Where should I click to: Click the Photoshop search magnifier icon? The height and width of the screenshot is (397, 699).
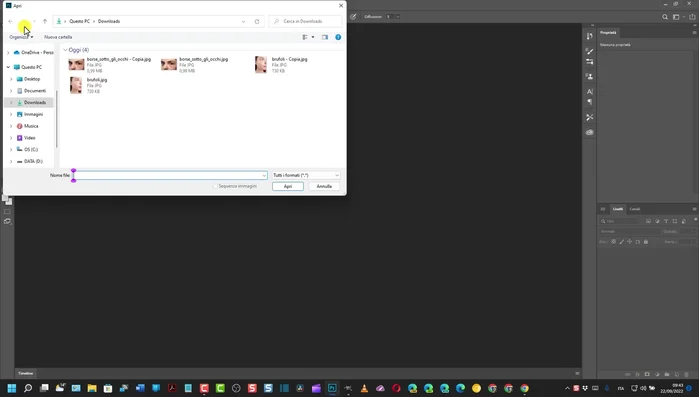[x=665, y=17]
